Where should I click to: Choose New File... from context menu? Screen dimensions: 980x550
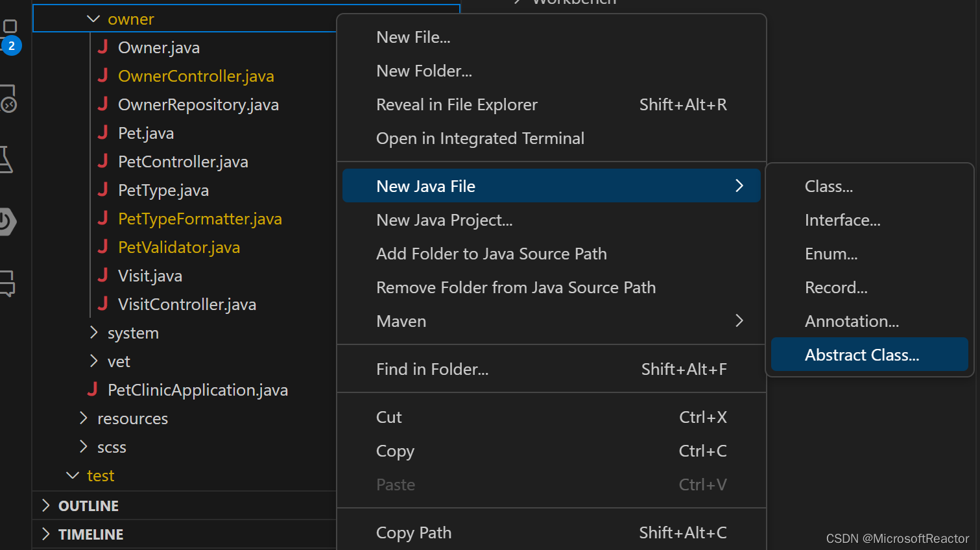coord(551,37)
